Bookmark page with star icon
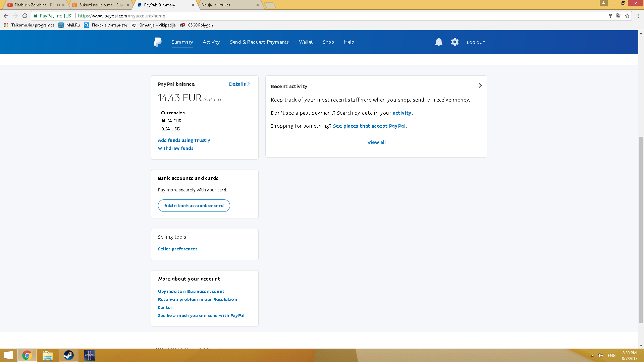Image resolution: width=644 pixels, height=362 pixels. coord(627,16)
